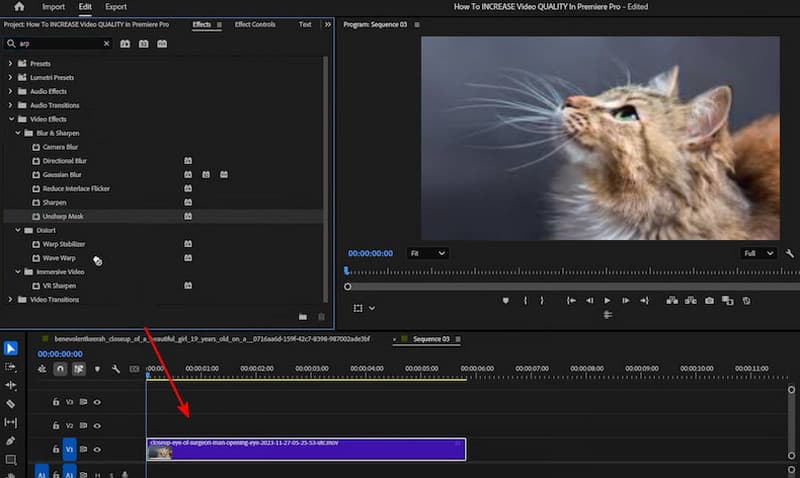This screenshot has height=478, width=800.
Task: Collapse the Video Effects folder
Action: click(11, 119)
